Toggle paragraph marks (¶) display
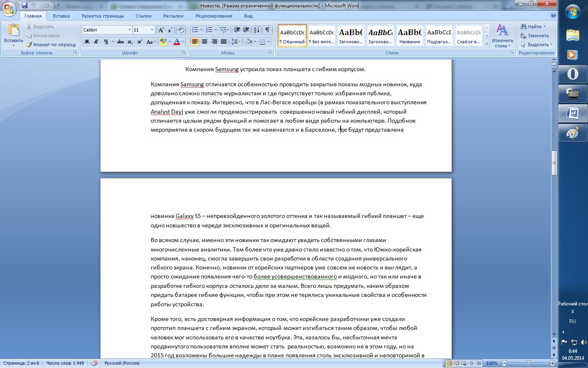 pos(267,30)
